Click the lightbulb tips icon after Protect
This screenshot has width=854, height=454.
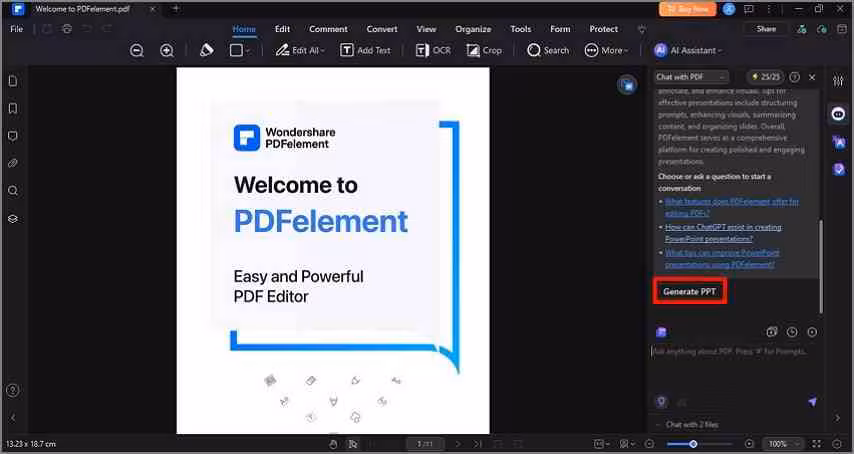642,29
